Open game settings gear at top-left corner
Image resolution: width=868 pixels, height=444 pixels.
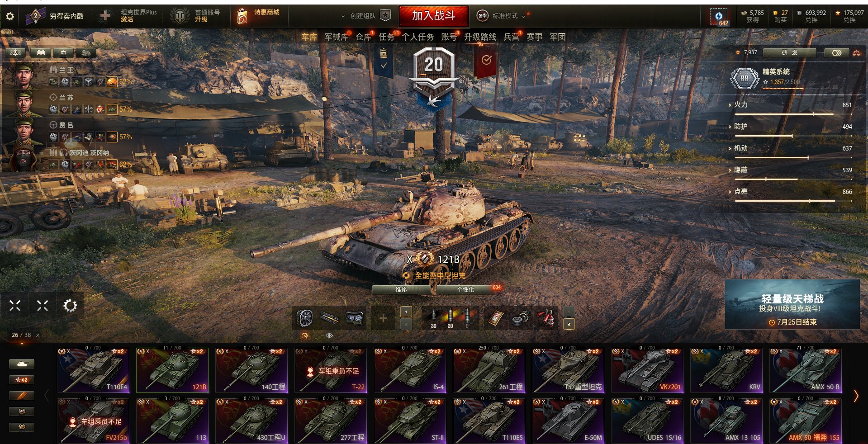pos(9,16)
